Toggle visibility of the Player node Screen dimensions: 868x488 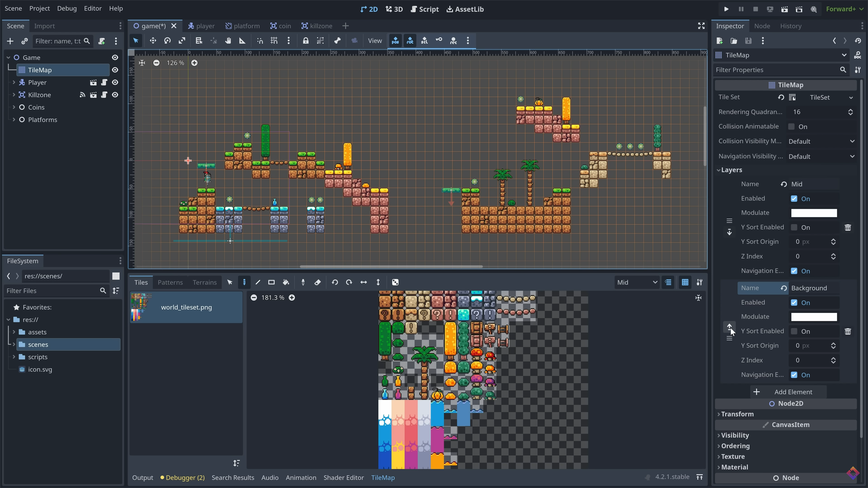coord(115,82)
